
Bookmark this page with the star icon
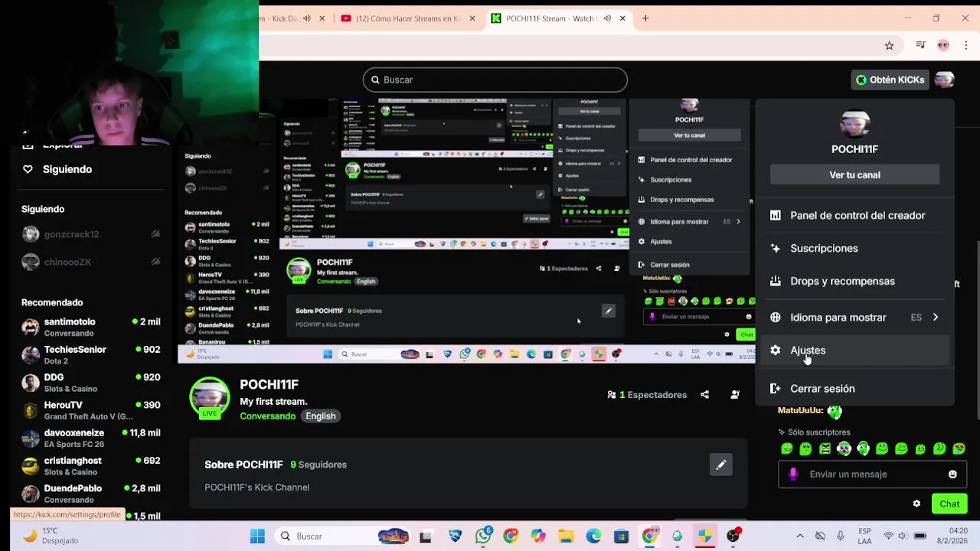pos(889,46)
